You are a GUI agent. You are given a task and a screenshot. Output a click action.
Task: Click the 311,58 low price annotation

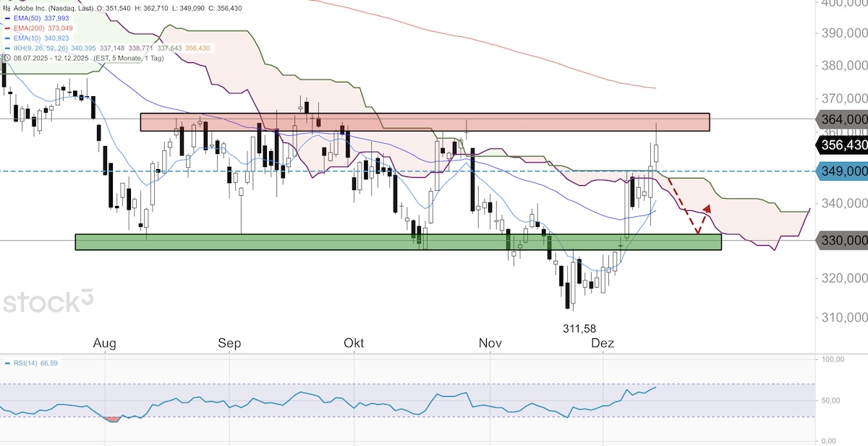[581, 328]
